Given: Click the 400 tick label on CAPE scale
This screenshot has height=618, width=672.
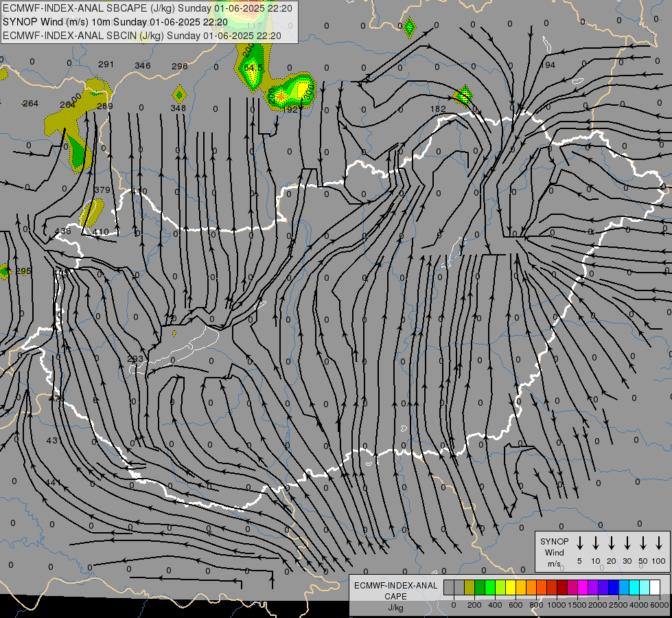Looking at the screenshot, I should coord(495,605).
